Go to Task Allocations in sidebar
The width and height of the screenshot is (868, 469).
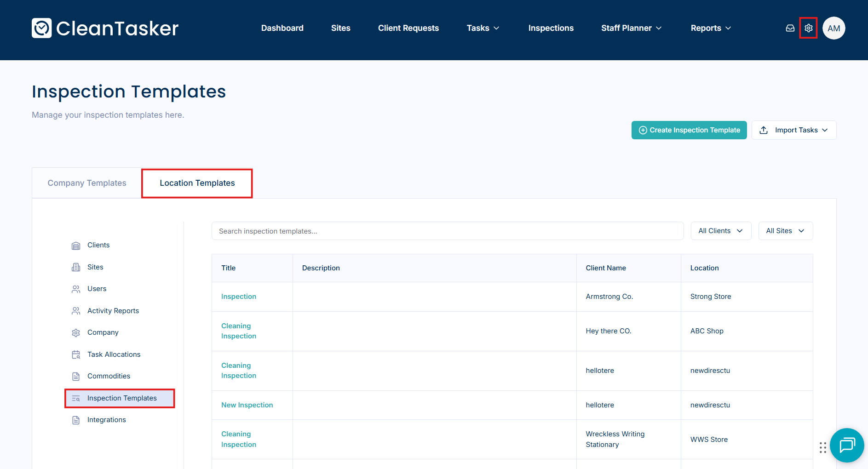point(114,355)
